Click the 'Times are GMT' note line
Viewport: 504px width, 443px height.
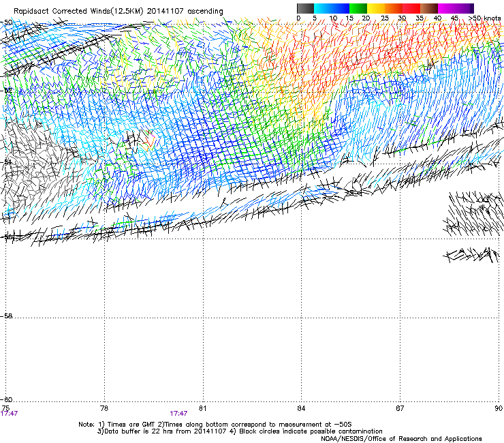point(215,425)
